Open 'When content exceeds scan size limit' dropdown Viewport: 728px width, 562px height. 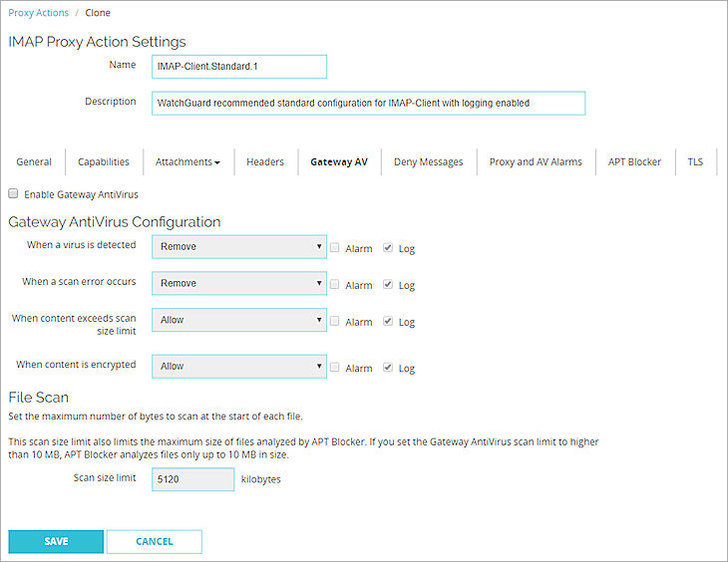click(239, 320)
